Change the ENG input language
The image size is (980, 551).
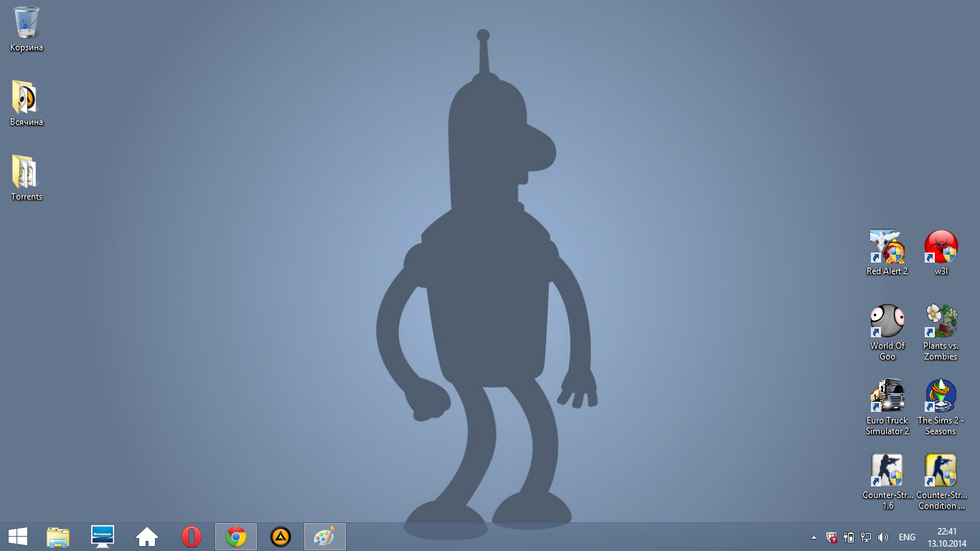pyautogui.click(x=907, y=537)
